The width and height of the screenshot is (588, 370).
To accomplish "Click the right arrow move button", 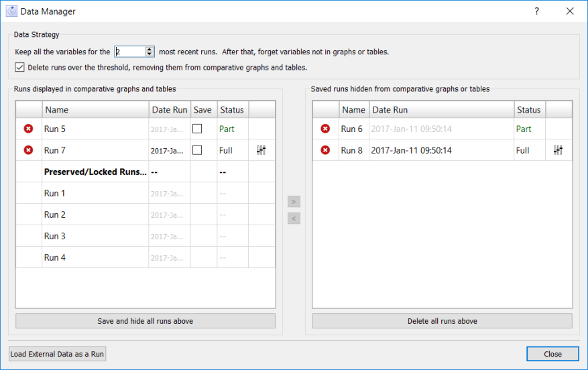I will [294, 201].
